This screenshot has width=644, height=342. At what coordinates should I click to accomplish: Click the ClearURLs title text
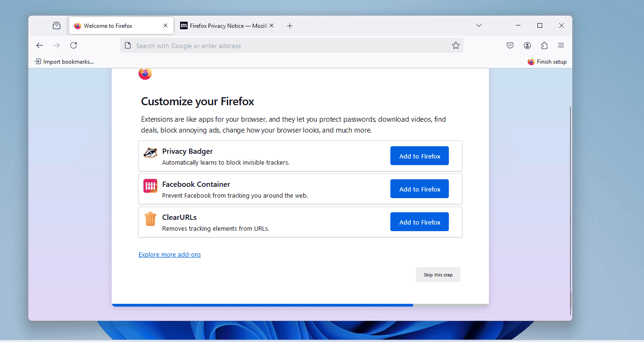tap(179, 217)
